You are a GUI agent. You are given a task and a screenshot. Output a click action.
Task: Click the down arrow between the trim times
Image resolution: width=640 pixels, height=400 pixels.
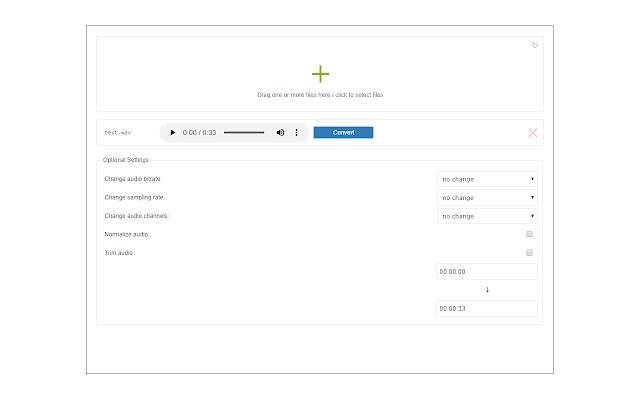[487, 290]
